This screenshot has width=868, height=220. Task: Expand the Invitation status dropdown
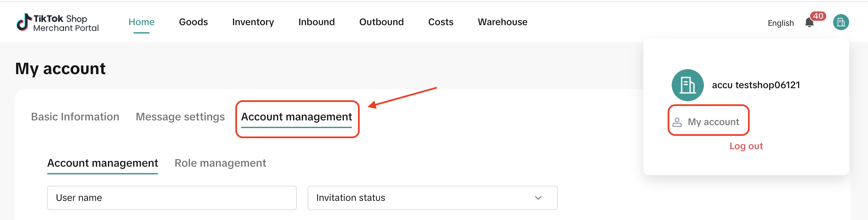coord(432,198)
